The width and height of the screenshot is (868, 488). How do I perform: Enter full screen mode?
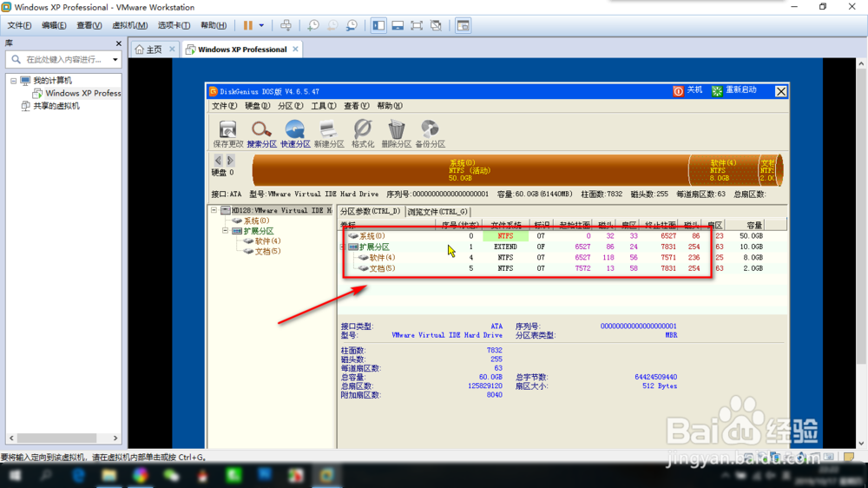tap(417, 25)
